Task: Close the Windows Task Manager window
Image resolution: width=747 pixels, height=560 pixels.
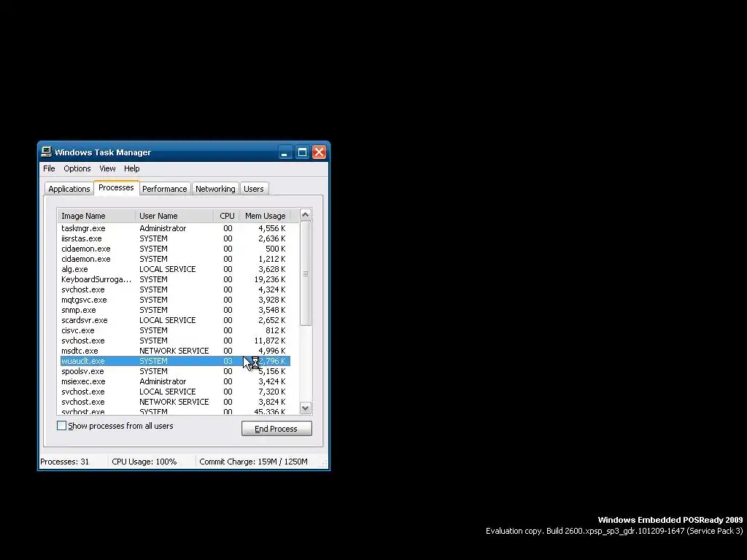Action: (320, 152)
